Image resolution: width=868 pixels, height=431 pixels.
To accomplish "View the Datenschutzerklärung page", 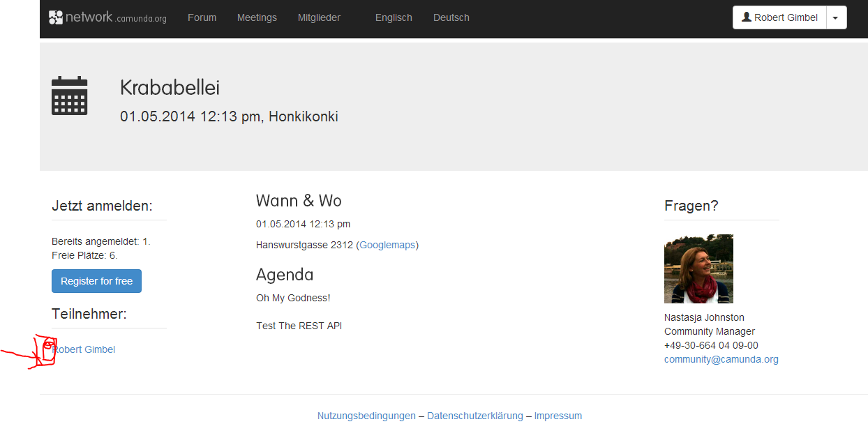I will (474, 416).
